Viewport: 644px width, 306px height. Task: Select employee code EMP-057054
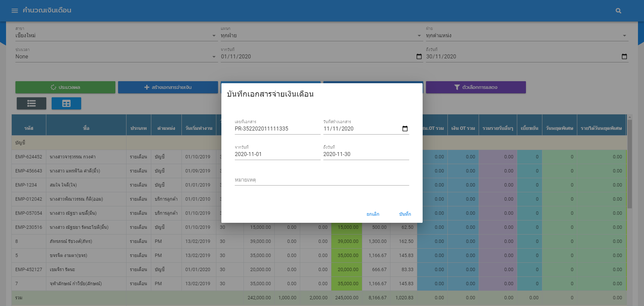point(29,213)
